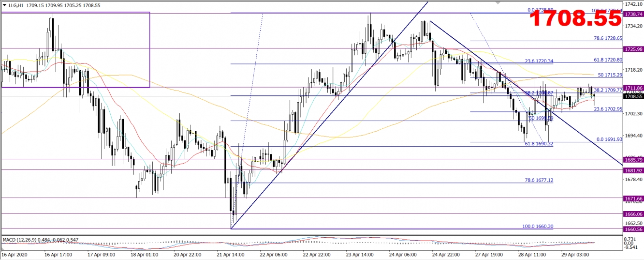
Task: Click the 1725.98 purple price tag
Action: 633,49
